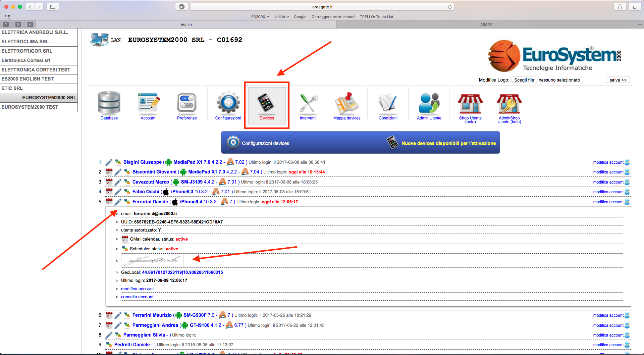Select pinned tab T

(6, 24)
